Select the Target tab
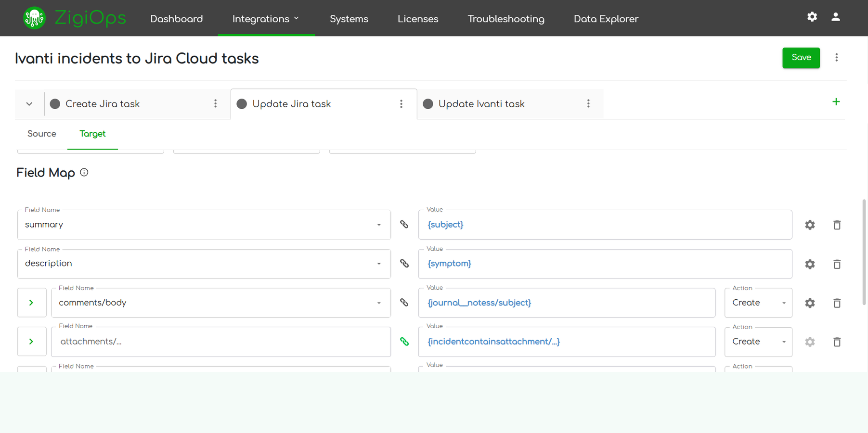The height and width of the screenshot is (433, 868). [92, 134]
